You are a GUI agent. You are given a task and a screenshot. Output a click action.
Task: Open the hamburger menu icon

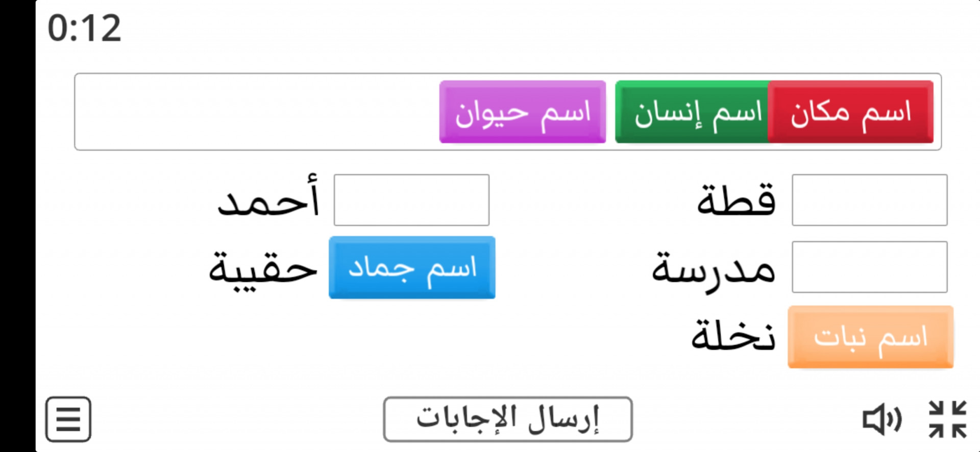pyautogui.click(x=68, y=419)
